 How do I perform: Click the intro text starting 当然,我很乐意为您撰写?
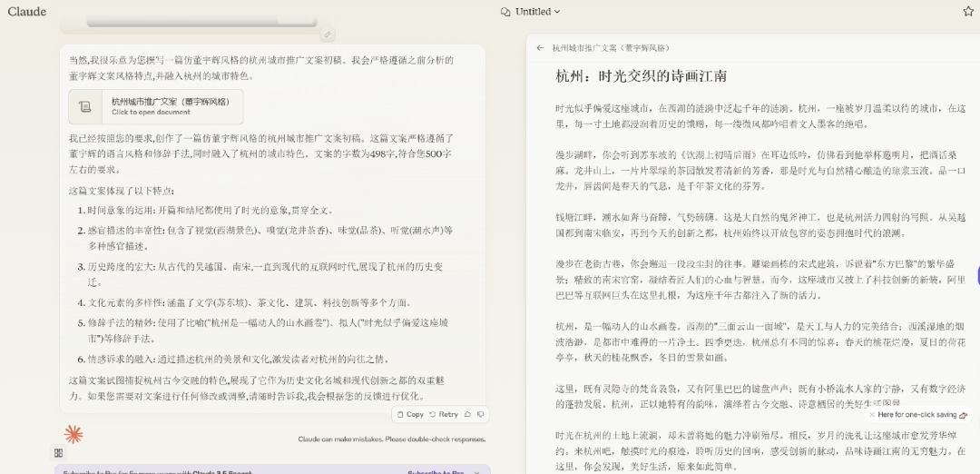coord(260,68)
